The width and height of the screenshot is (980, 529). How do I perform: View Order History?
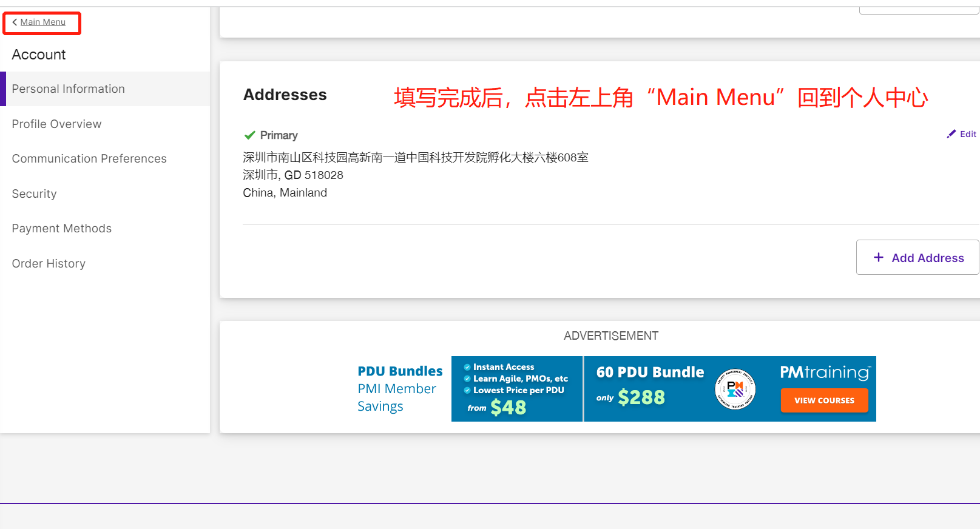(49, 263)
